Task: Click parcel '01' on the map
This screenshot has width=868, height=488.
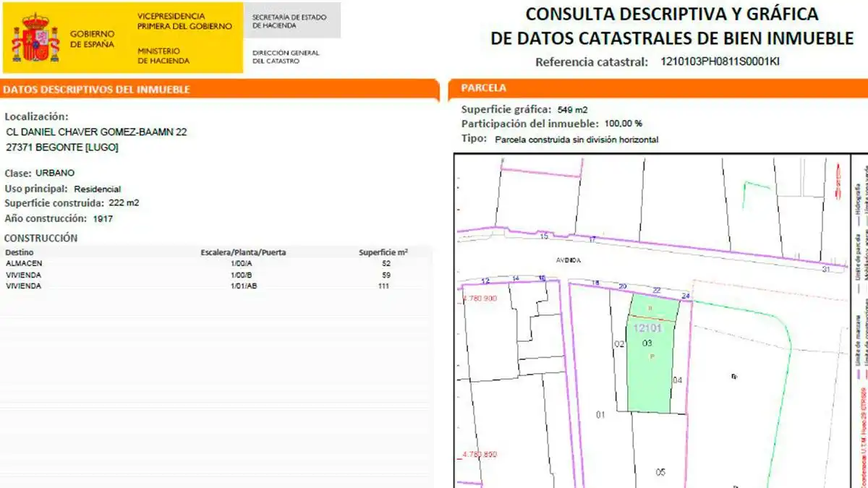Action: [x=600, y=415]
